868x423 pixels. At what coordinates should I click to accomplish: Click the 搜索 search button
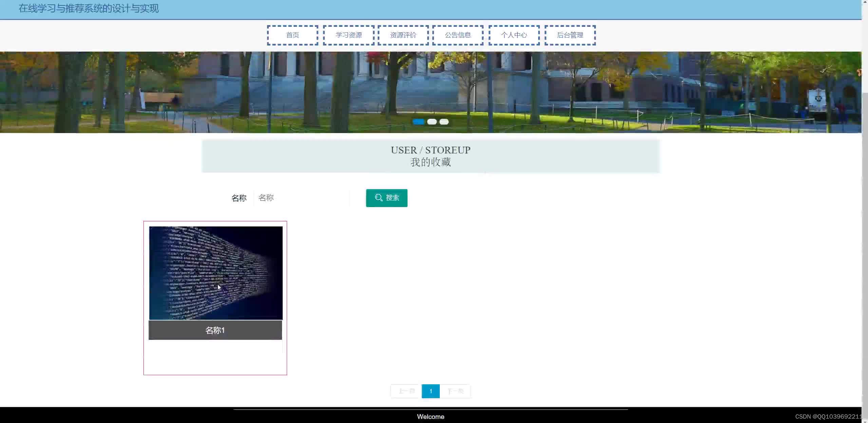coord(386,198)
